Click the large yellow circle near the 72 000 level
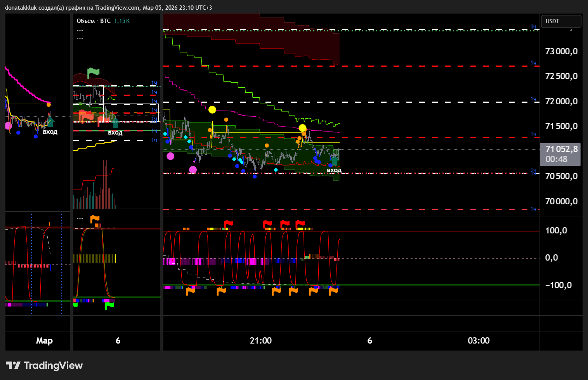588x380 pixels. (212, 110)
